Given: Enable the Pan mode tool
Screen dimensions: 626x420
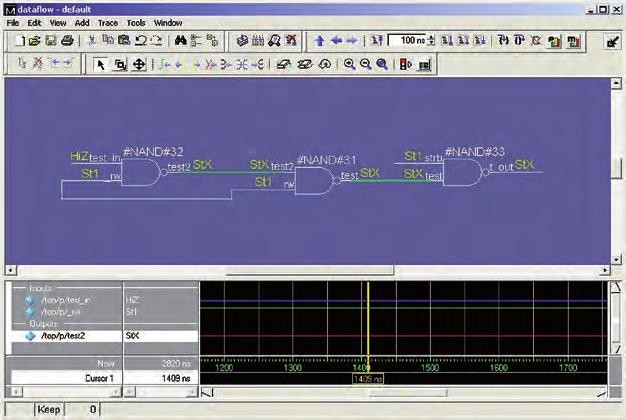Looking at the screenshot, I should click(x=138, y=64).
